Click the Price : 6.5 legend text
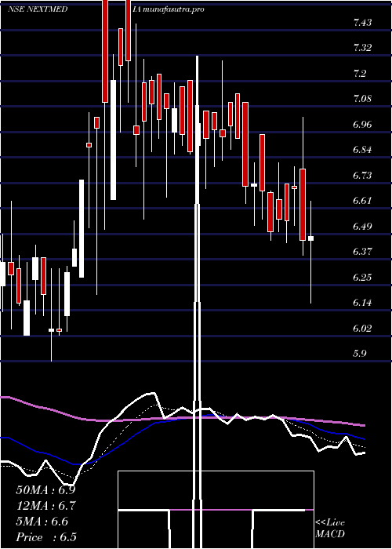This screenshot has height=549, width=392. point(45,537)
